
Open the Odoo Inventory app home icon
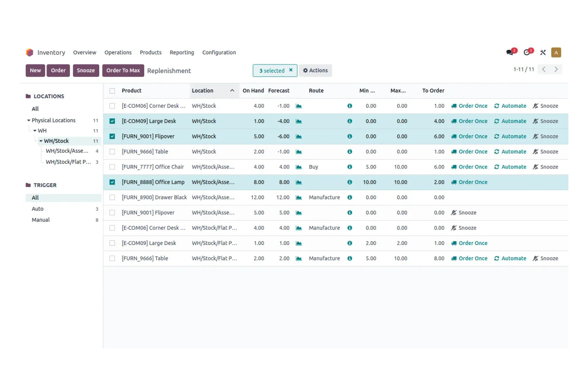29,52
